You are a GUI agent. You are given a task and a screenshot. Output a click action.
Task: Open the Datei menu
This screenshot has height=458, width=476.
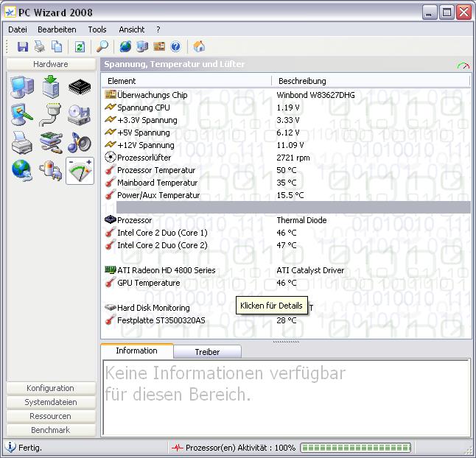[x=18, y=29]
